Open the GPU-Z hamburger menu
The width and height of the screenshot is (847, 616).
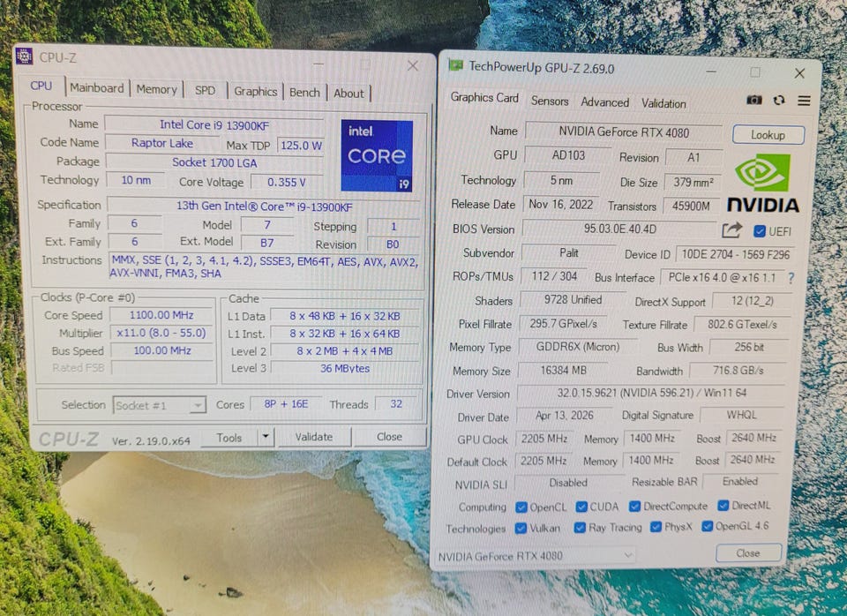(804, 101)
